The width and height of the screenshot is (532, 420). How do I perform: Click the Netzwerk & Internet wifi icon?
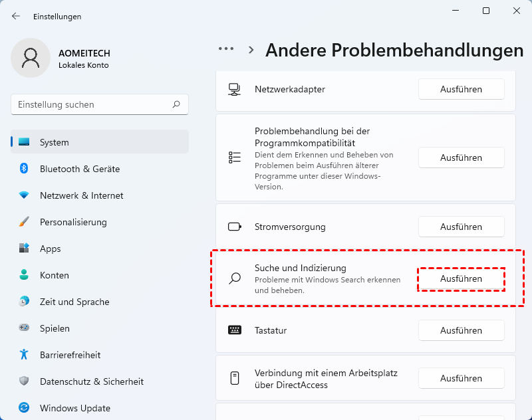(x=24, y=195)
